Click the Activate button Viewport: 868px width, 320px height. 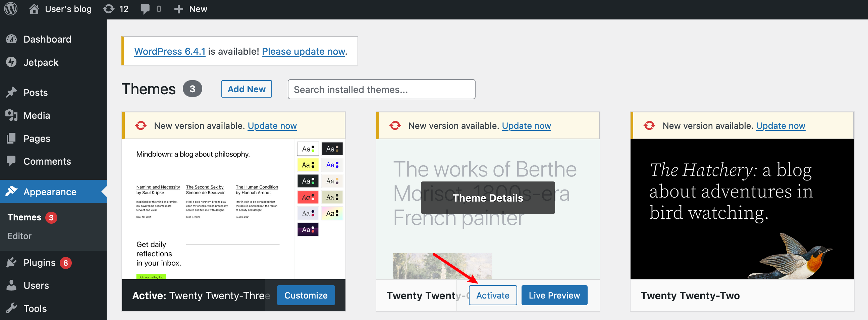[x=493, y=296]
